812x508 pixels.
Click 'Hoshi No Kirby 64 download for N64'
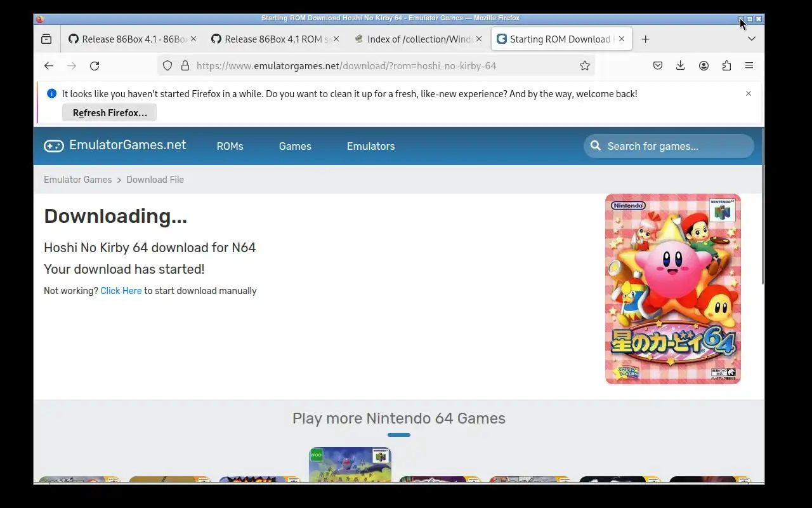150,248
